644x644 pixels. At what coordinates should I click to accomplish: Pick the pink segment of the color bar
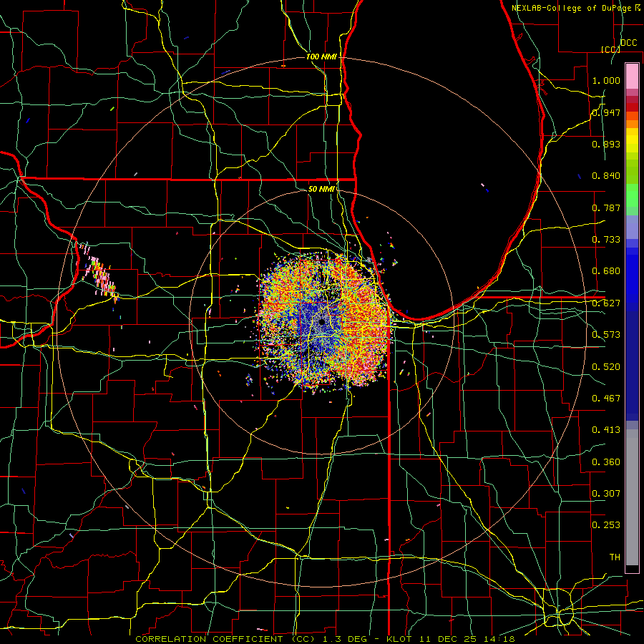632,76
